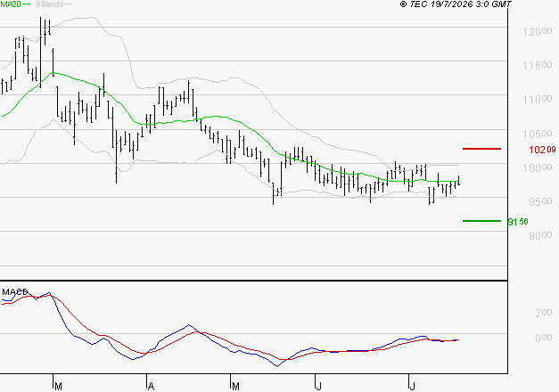Click the 11000 price axis label
Image resolution: width=559 pixels, height=392 pixels.
pyautogui.click(x=538, y=100)
